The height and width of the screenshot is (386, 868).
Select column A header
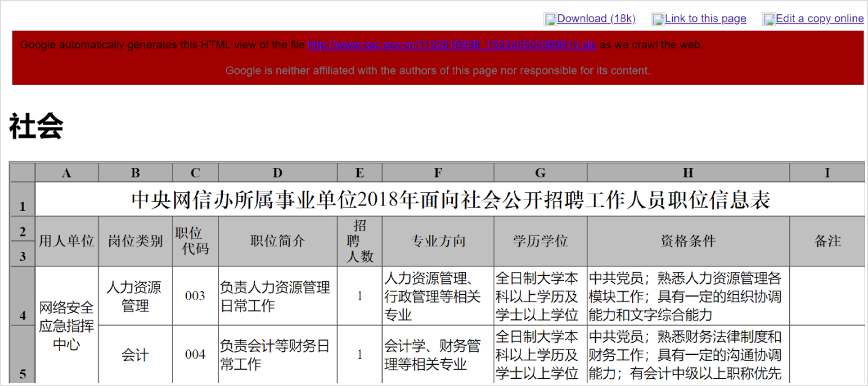point(67,173)
